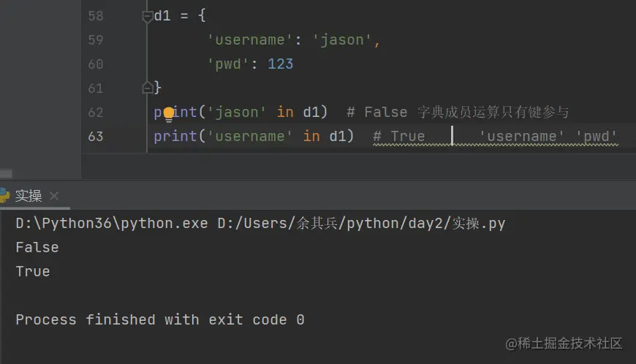Click the number 123 on line 60
The image size is (636, 364).
[x=280, y=64]
